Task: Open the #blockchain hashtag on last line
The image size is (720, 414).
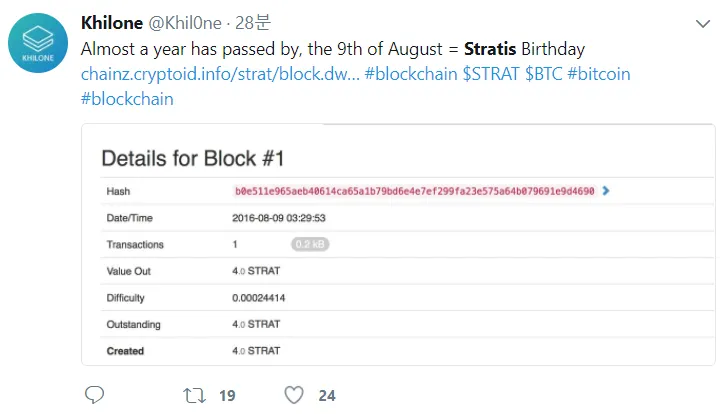Action: 127,99
